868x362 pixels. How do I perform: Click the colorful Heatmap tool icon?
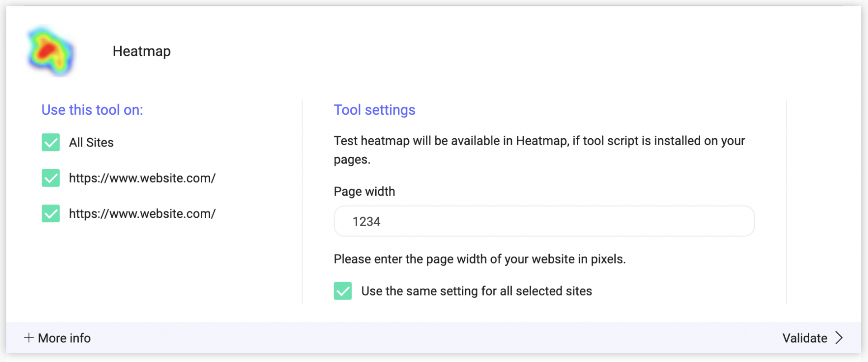(x=50, y=51)
